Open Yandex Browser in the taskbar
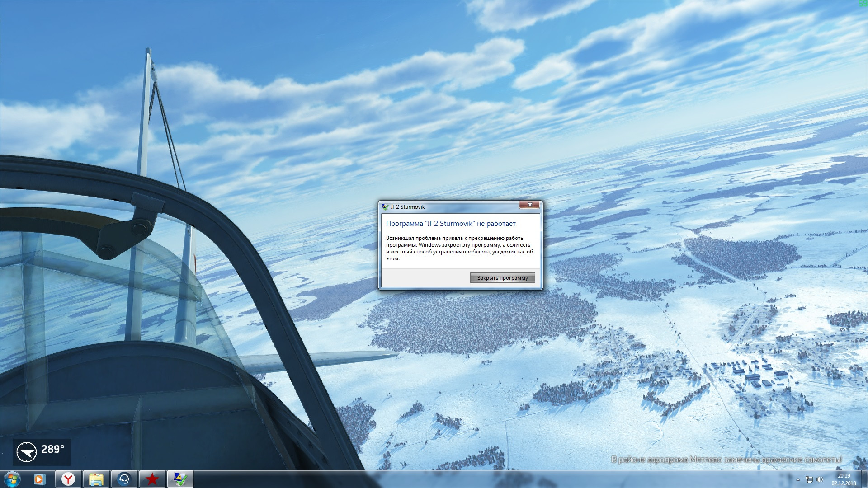The width and height of the screenshot is (868, 488). click(68, 479)
